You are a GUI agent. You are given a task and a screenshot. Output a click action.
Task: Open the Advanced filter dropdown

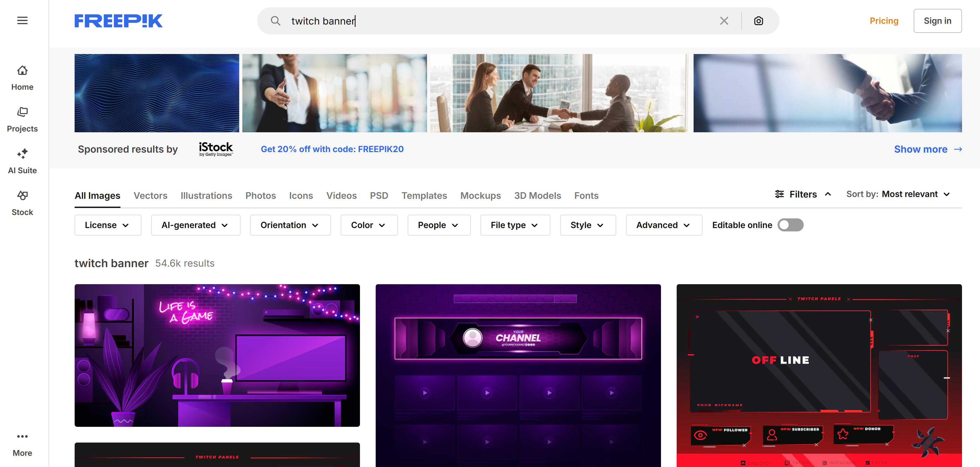664,225
